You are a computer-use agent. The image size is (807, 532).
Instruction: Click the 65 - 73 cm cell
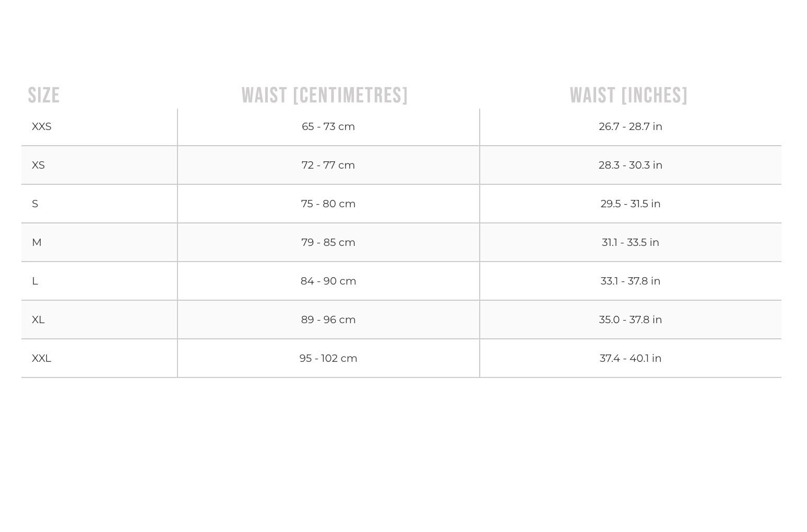tap(328, 127)
